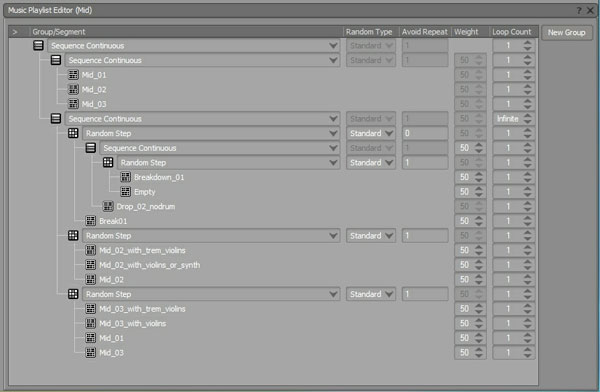Click the Breakdown_01 segment icon
The image size is (600, 392).
[126, 177]
